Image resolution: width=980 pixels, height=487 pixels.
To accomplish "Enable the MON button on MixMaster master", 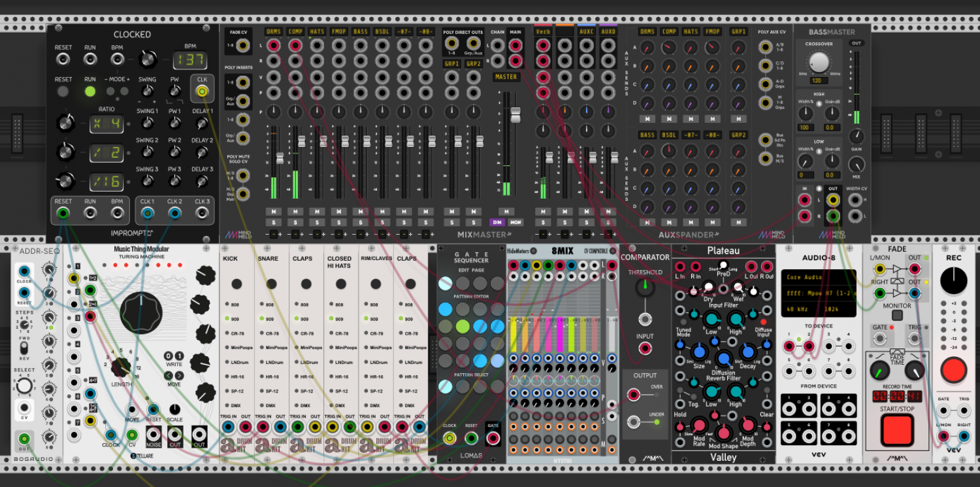I will click(x=516, y=222).
